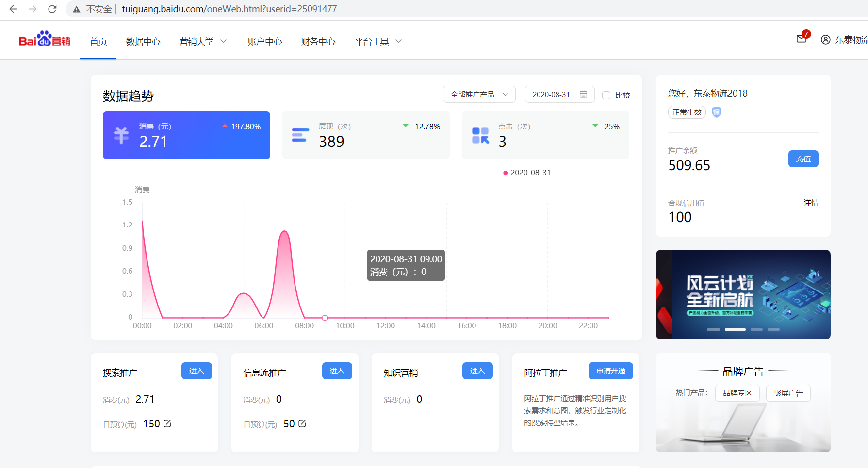Image resolution: width=868 pixels, height=468 pixels.
Task: Click the 信息流推广 card title
Action: pyautogui.click(x=264, y=372)
